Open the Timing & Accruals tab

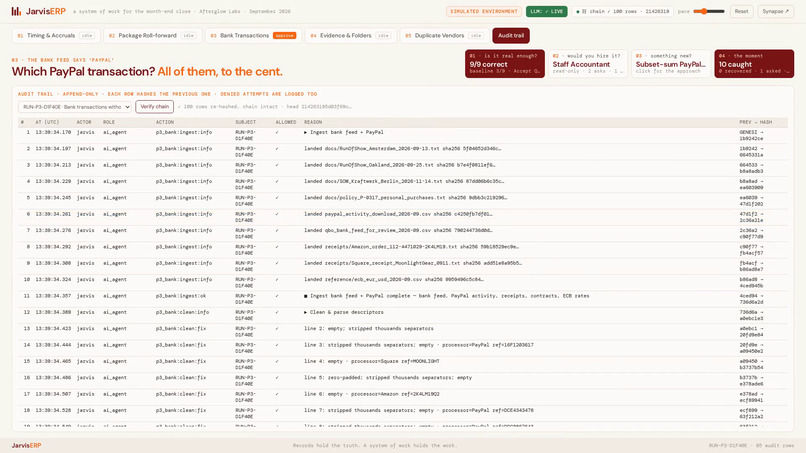pos(56,35)
